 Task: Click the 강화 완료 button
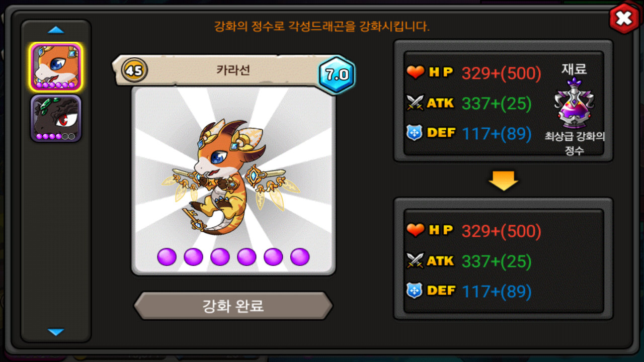pos(233,305)
